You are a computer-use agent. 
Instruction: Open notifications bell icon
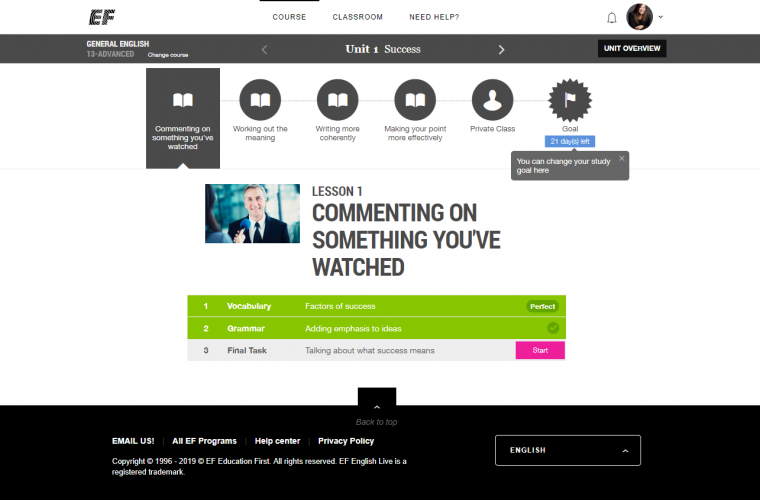pos(612,18)
